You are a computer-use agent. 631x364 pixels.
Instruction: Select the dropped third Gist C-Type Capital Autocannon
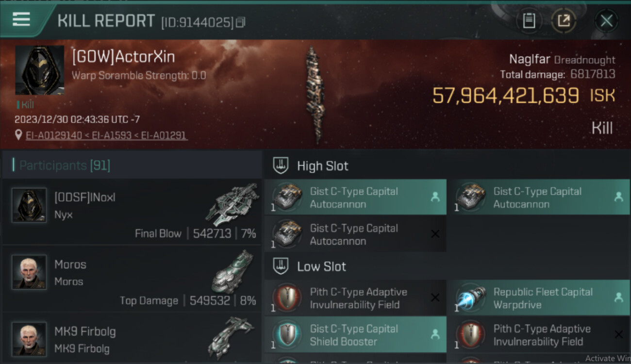click(355, 234)
